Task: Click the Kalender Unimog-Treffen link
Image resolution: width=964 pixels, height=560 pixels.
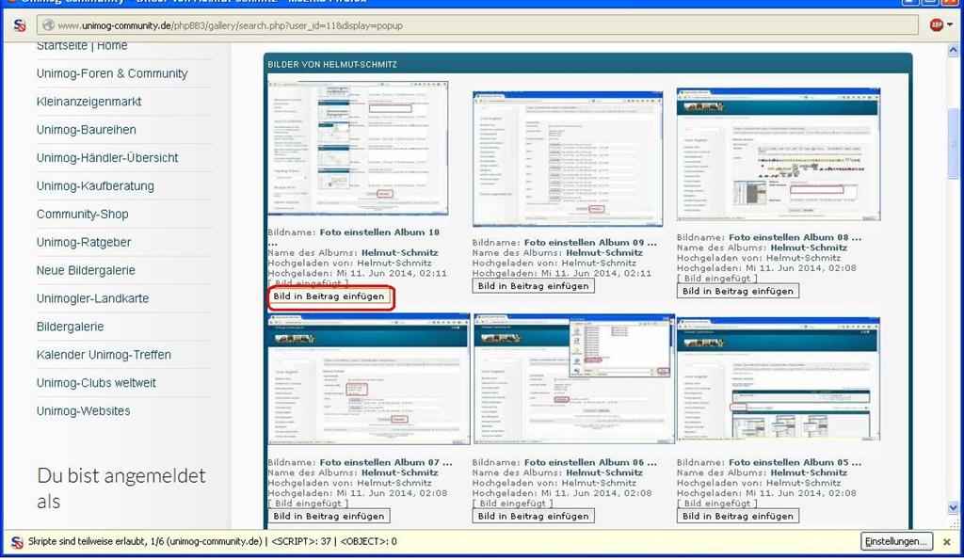Action: click(x=104, y=355)
